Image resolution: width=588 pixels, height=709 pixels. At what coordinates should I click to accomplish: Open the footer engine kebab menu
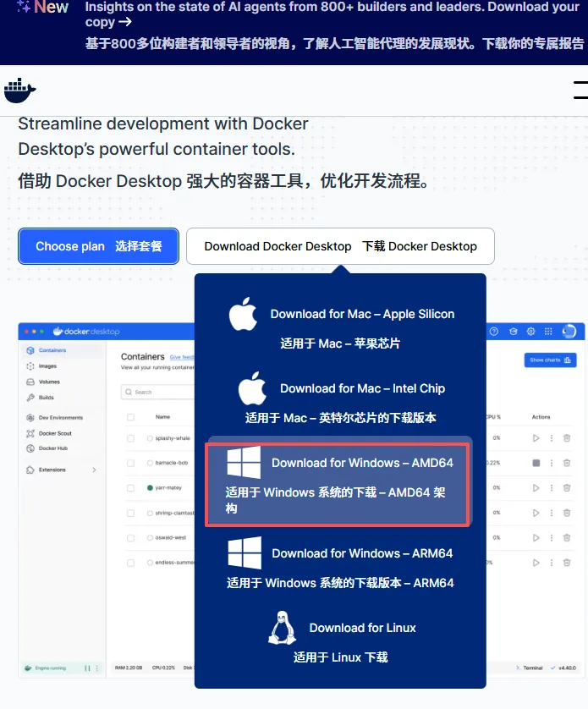coord(97,668)
